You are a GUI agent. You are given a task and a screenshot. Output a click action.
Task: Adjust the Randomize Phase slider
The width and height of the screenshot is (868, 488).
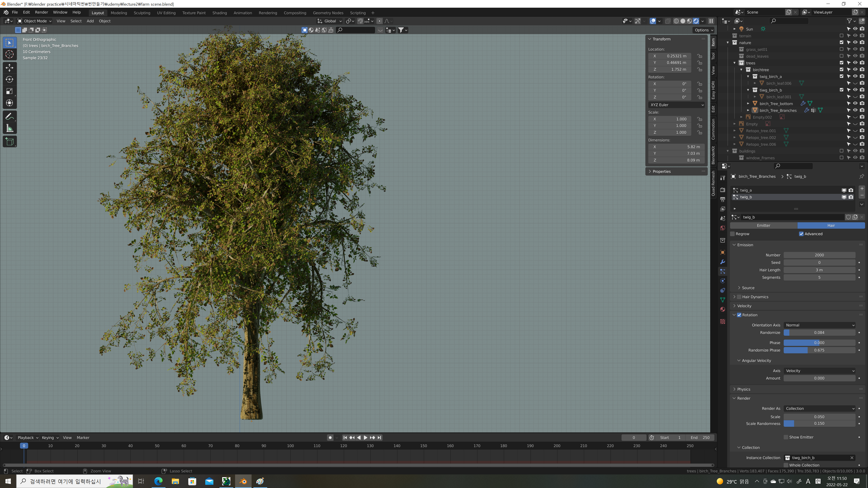click(x=819, y=350)
